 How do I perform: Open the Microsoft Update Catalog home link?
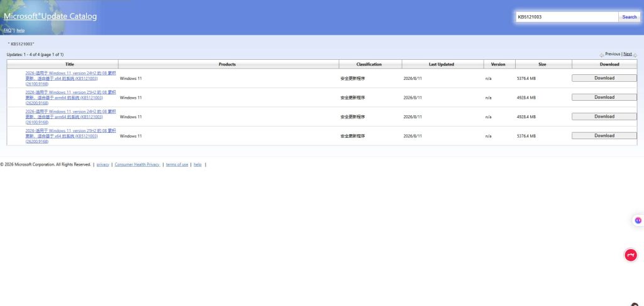click(50, 16)
